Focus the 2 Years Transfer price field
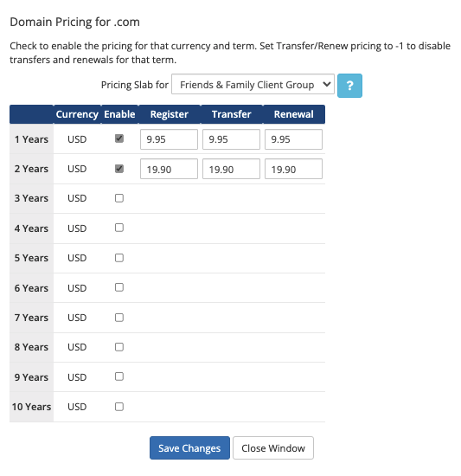Viewport: 461px width, 476px height. tap(231, 169)
